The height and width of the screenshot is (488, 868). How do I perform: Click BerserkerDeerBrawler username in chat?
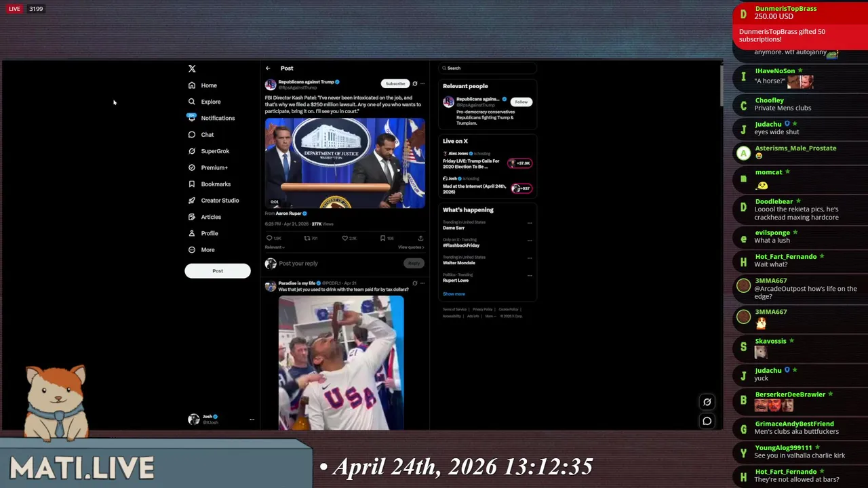point(790,394)
